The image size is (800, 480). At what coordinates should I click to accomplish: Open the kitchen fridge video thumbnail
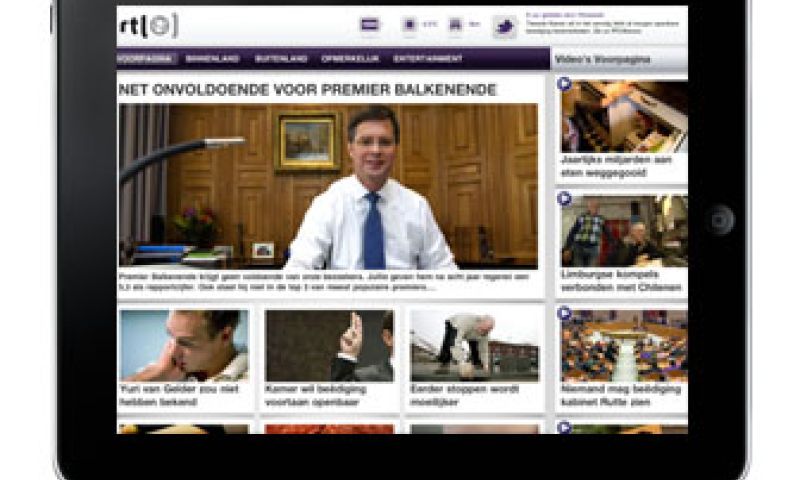[624, 117]
